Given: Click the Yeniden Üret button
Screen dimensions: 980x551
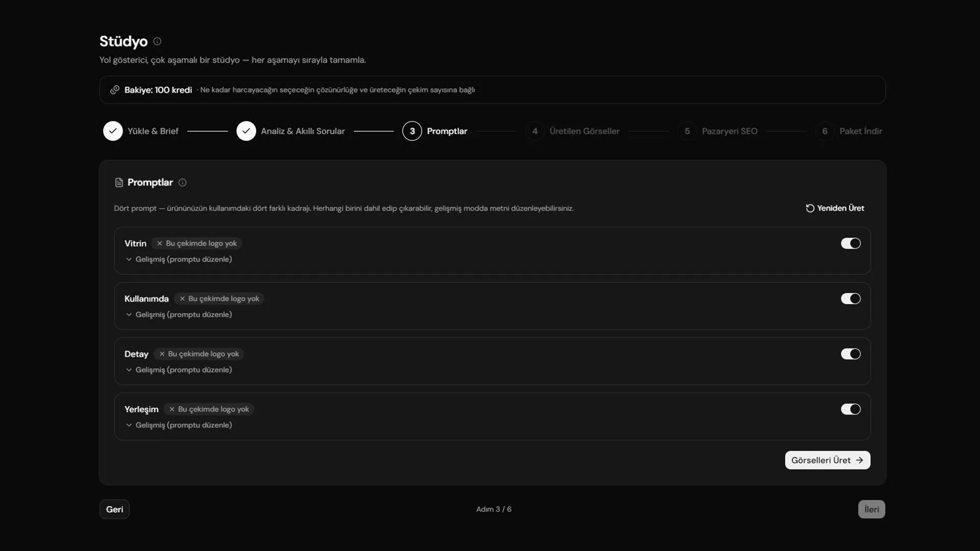Looking at the screenshot, I should (835, 208).
